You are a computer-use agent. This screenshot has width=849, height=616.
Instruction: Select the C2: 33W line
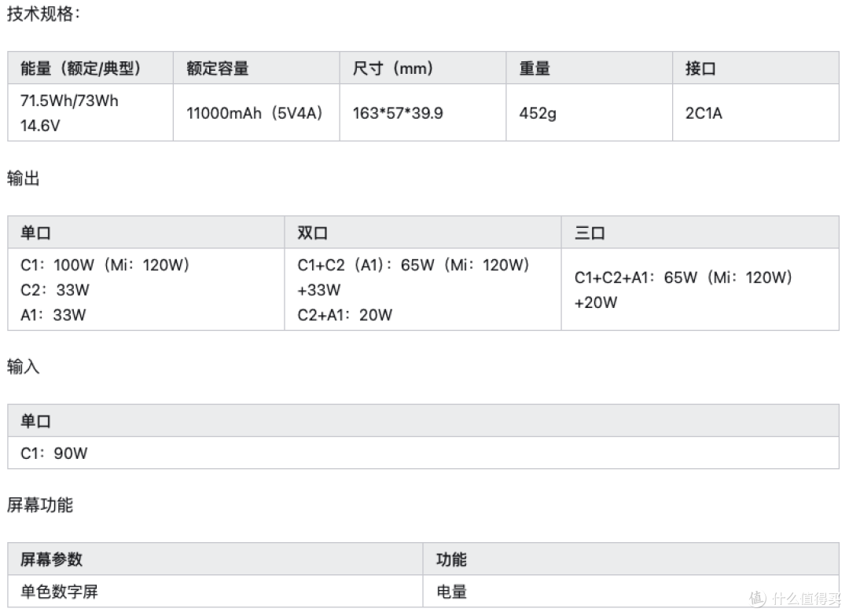pyautogui.click(x=55, y=290)
